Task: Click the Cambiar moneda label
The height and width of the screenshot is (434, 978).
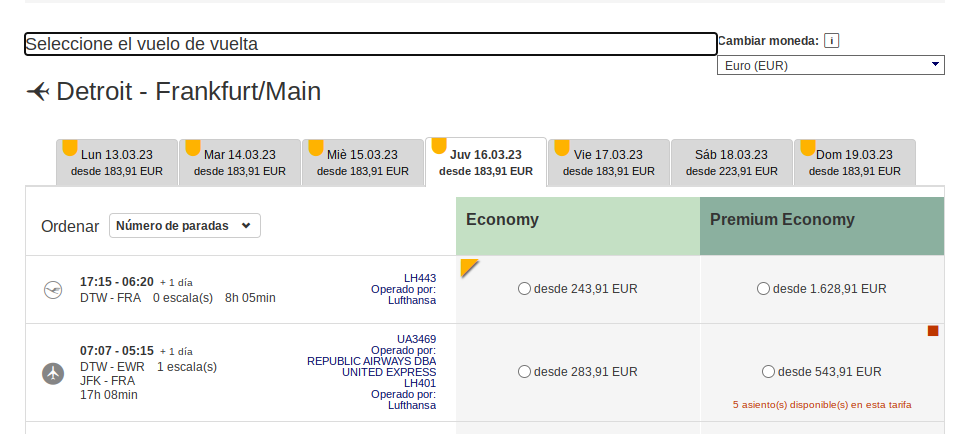Action: tap(768, 41)
